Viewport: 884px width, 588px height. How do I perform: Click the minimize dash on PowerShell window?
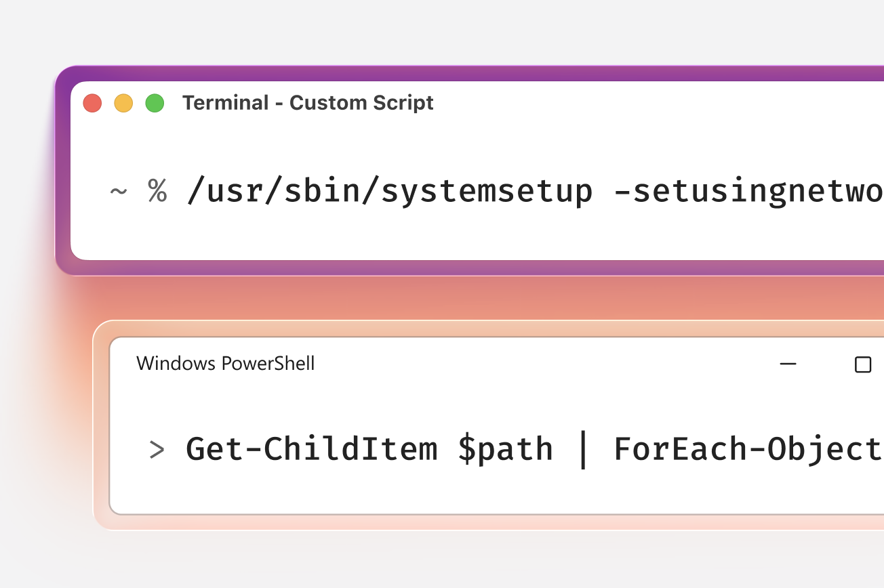[x=788, y=364]
